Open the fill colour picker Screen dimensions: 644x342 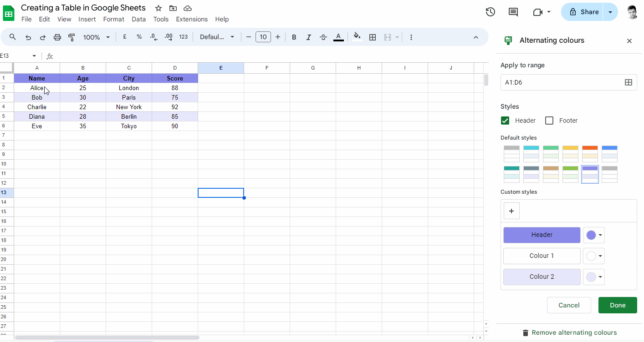click(x=357, y=37)
